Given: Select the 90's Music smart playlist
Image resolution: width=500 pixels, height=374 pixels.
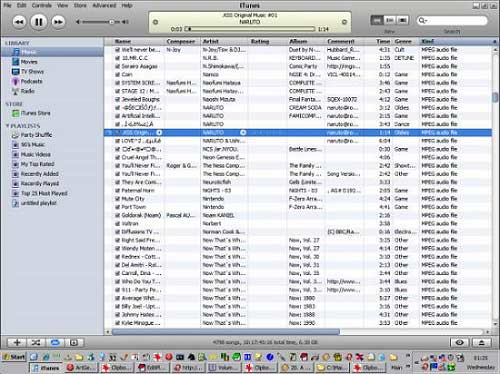Looking at the screenshot, I should 32,145.
